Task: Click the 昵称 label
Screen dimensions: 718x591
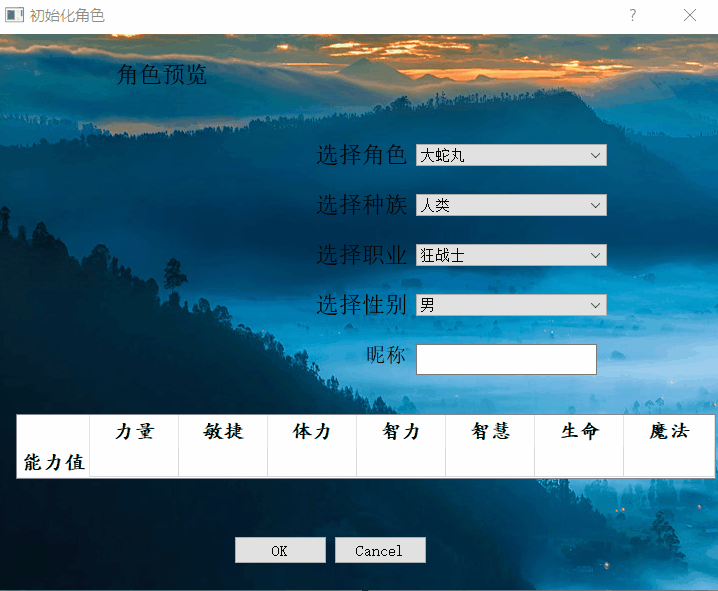Action: (386, 355)
